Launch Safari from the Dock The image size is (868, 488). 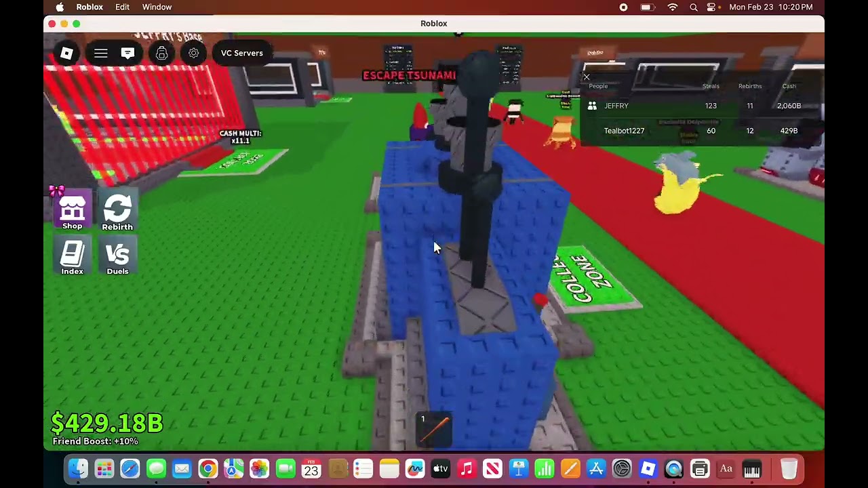[x=130, y=468]
